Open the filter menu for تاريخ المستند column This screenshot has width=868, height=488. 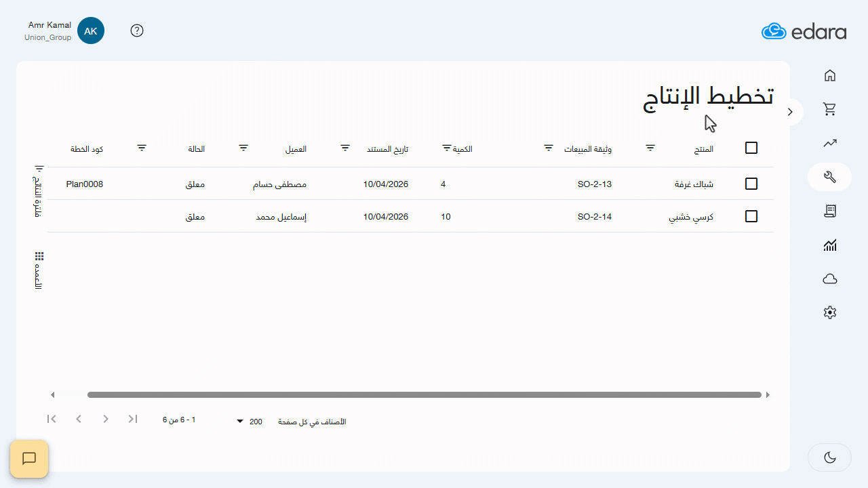(x=345, y=147)
